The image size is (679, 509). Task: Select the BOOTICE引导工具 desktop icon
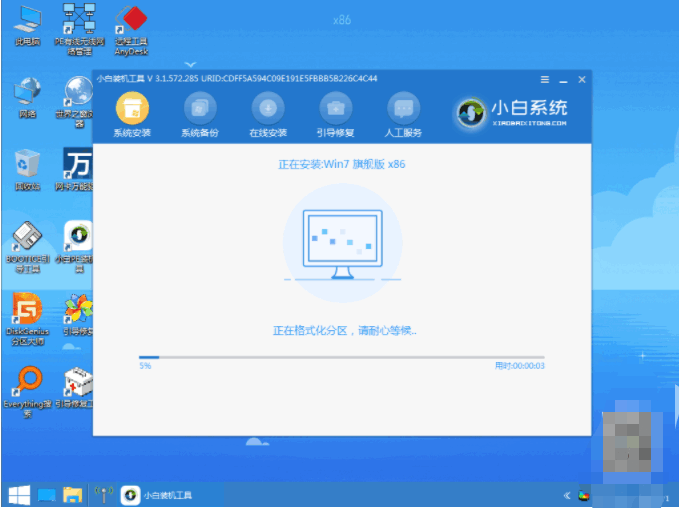tap(27, 247)
